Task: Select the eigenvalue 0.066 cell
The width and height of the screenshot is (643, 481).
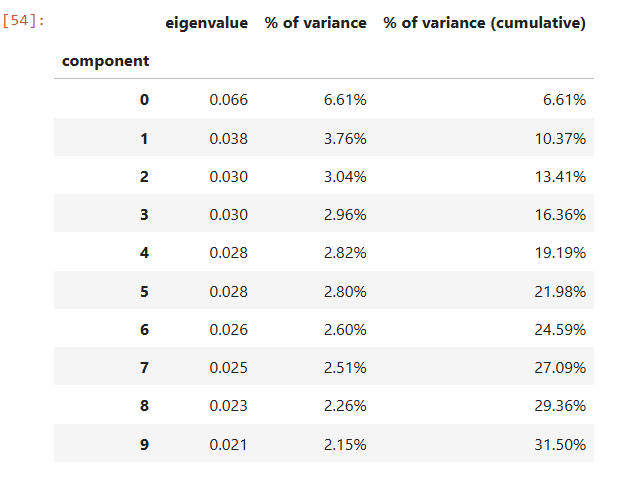Action: (228, 100)
